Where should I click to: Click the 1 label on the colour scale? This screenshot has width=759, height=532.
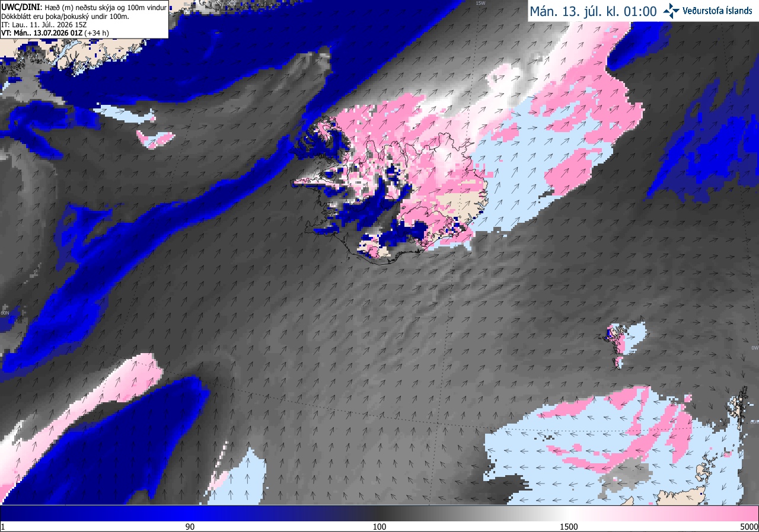(x=3, y=527)
